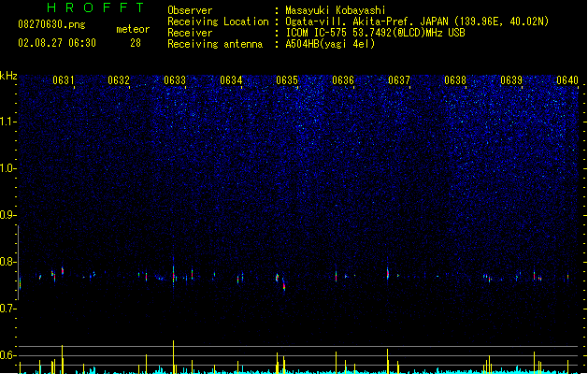
Task: Click the 1.0 frequency axis label
Action: point(7,168)
